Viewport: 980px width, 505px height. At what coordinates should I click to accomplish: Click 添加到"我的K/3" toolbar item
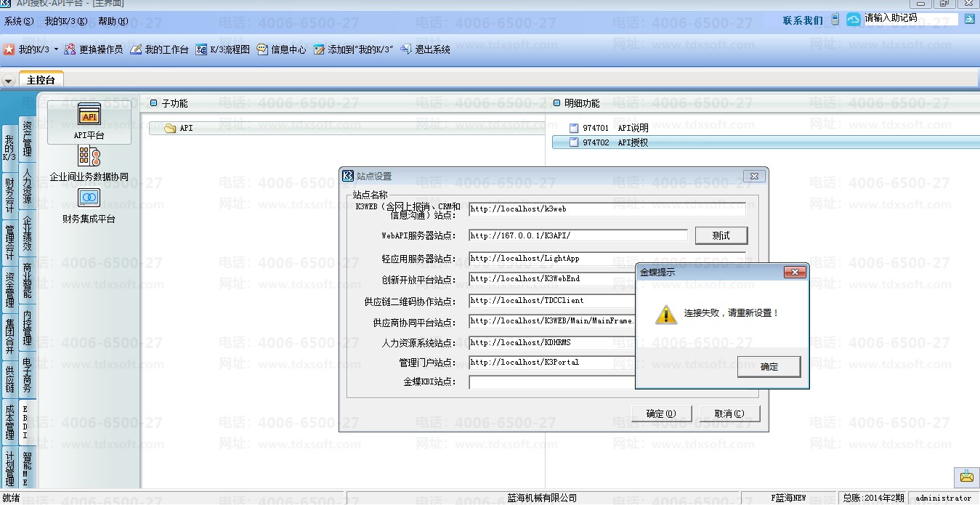coord(353,49)
